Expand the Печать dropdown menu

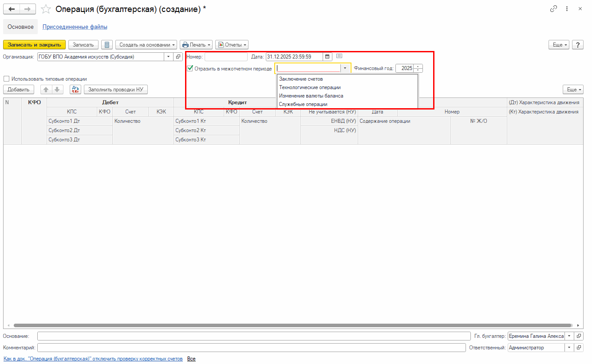pos(196,45)
